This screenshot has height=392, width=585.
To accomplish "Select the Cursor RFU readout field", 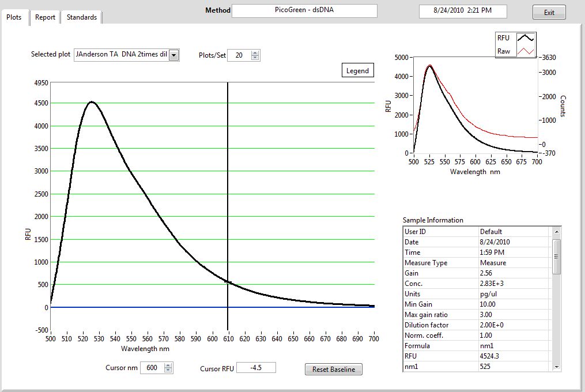I will coord(255,368).
